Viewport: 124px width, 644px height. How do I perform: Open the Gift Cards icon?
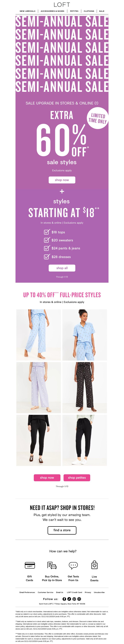pos(30,565)
